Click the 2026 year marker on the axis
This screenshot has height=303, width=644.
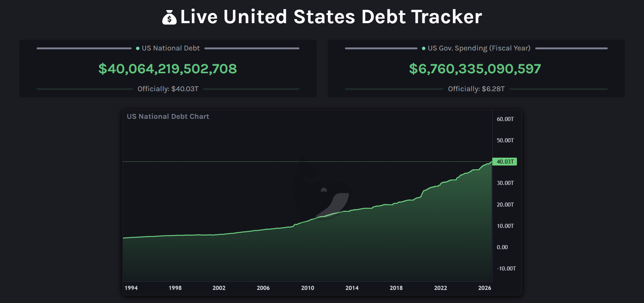pyautogui.click(x=485, y=288)
